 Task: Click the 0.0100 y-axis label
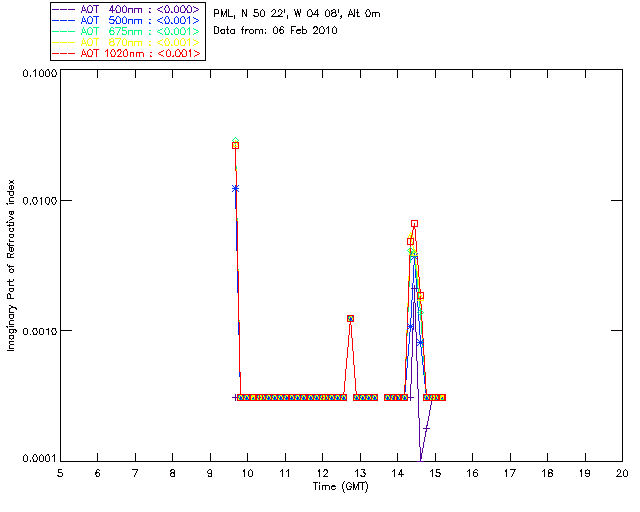coord(40,201)
